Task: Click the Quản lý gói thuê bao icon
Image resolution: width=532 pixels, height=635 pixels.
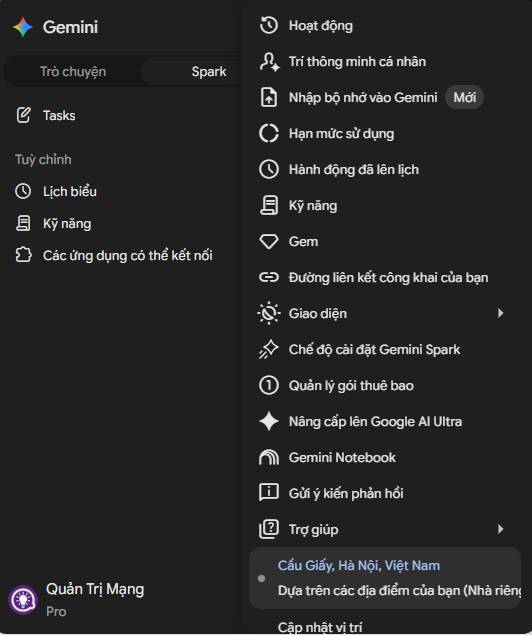Action: pos(269,386)
